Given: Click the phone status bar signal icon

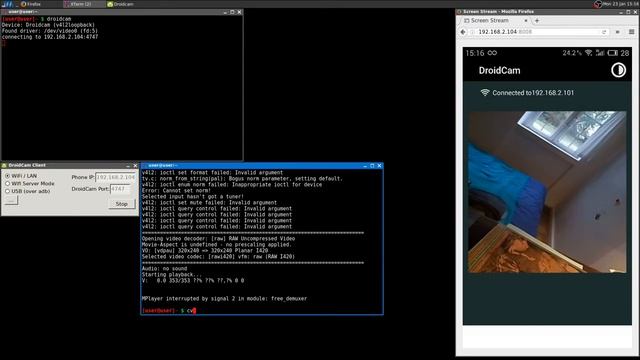Looking at the screenshot, I should coord(600,53).
